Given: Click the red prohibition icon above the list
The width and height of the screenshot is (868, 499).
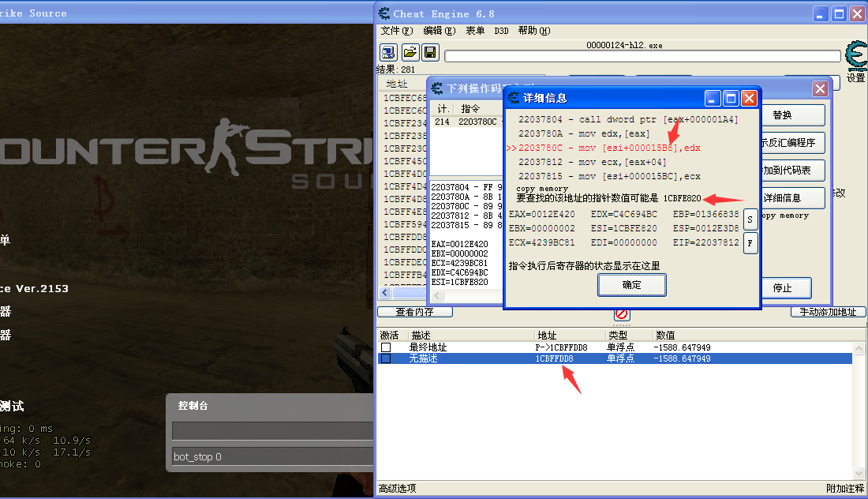Looking at the screenshot, I should 621,314.
